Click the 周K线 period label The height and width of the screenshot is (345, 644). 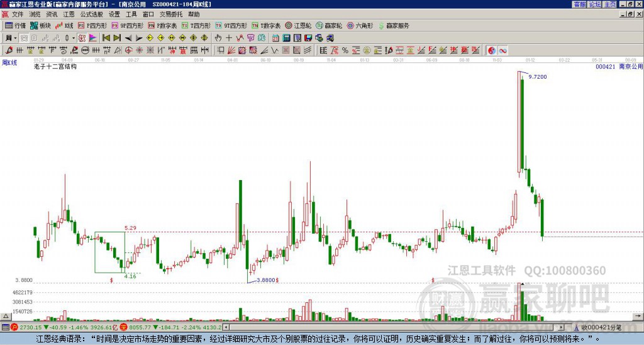click(x=9, y=63)
